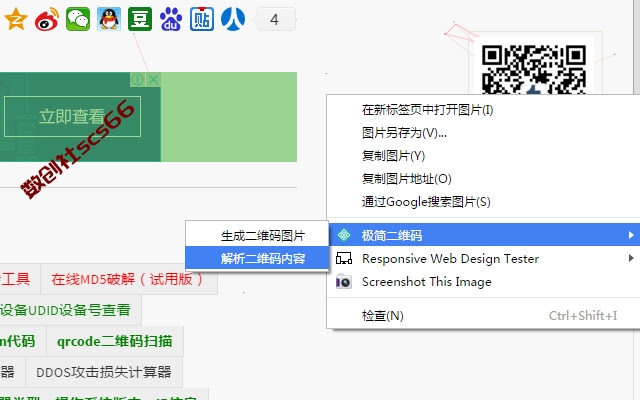
Task: Open the qrcode二维码扫描 tool link
Action: pos(115,341)
